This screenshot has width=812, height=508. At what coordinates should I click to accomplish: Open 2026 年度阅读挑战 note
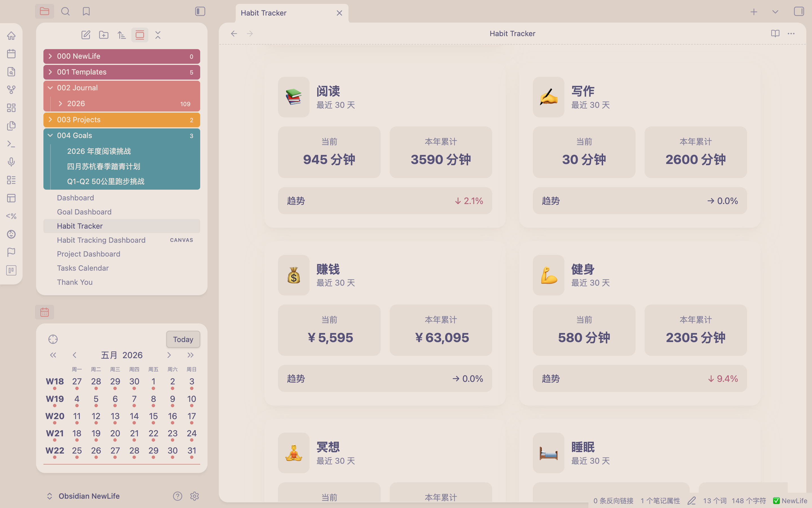(x=99, y=151)
